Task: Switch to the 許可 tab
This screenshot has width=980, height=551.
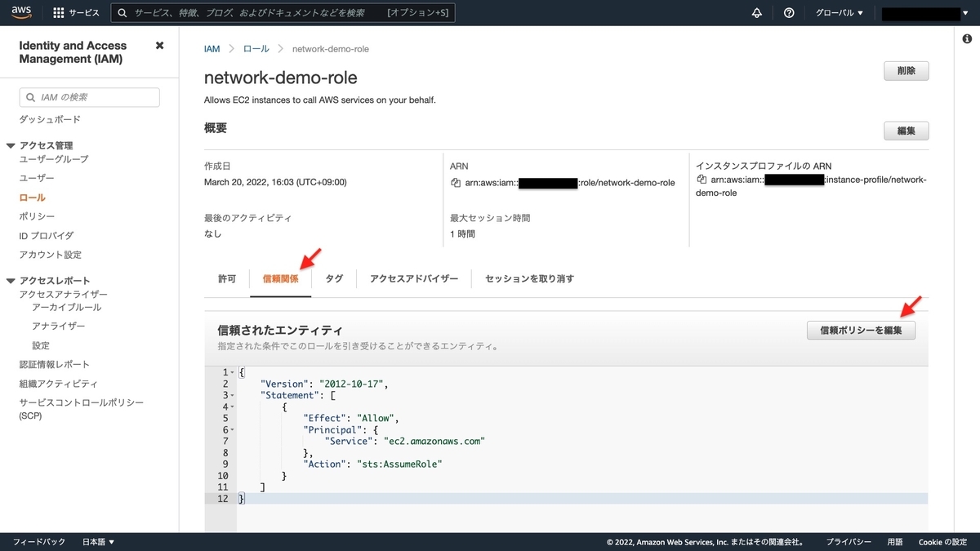Action: pos(227,278)
